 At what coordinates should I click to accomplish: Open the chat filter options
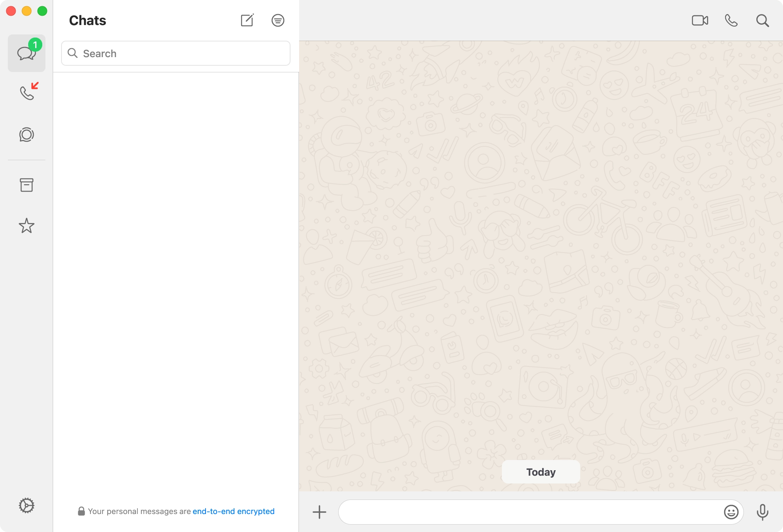[278, 20]
